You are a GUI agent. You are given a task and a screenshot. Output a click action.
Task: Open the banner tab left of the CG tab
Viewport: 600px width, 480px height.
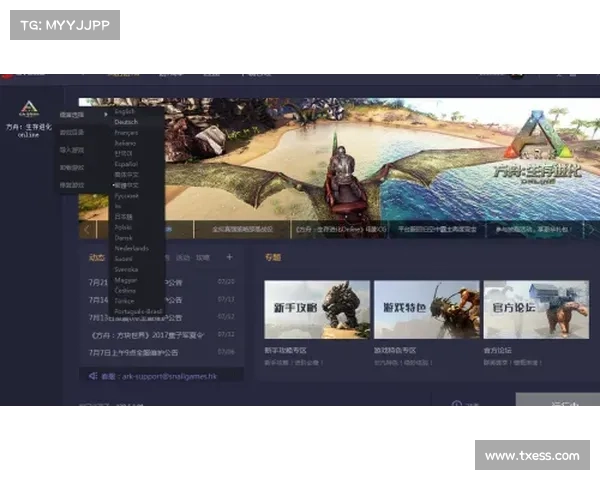[x=243, y=230]
